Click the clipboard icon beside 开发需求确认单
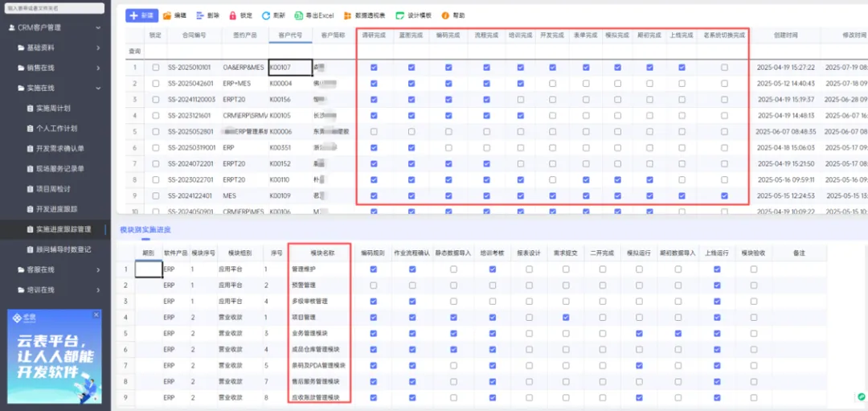The image size is (868, 411). pyautogui.click(x=31, y=149)
